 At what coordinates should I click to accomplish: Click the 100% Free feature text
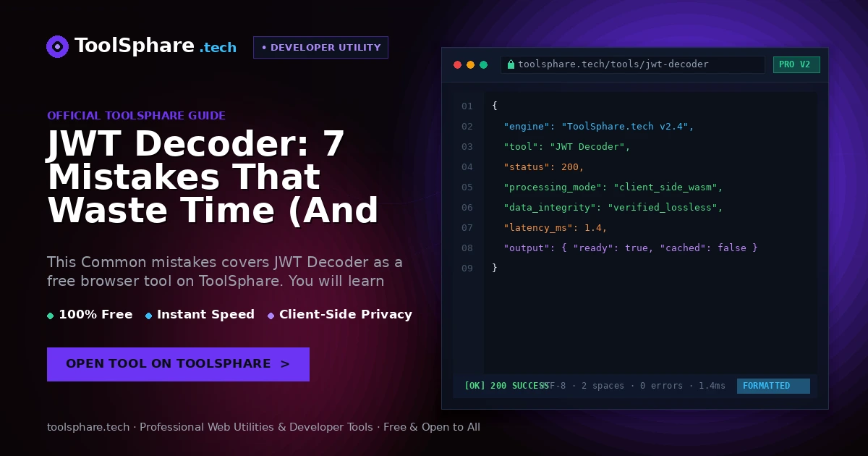[95, 314]
